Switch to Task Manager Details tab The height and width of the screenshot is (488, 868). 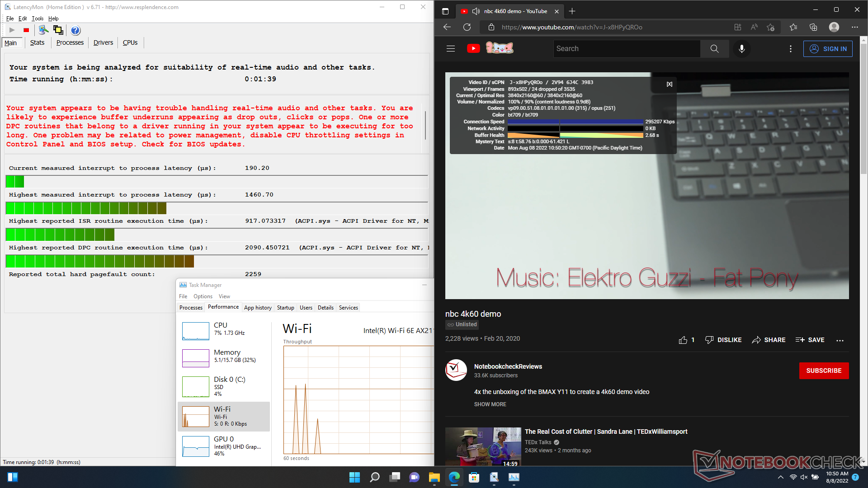[325, 308]
